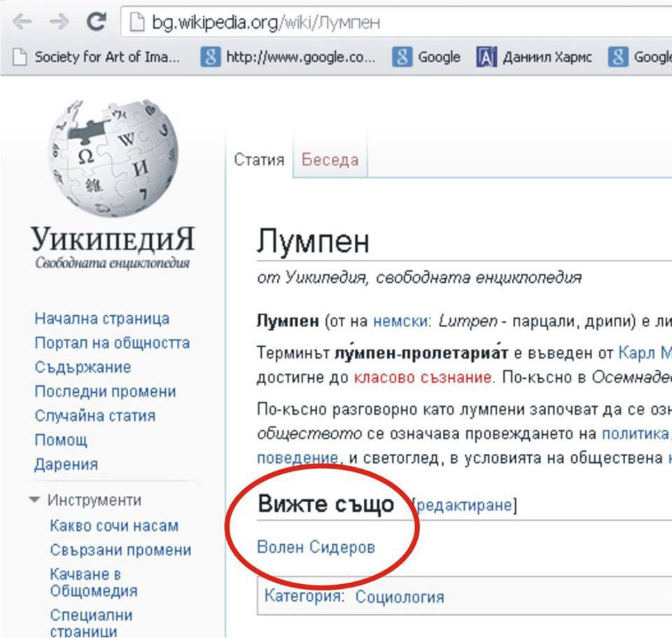
Task: Open the Начална страница link
Action: tap(102, 319)
